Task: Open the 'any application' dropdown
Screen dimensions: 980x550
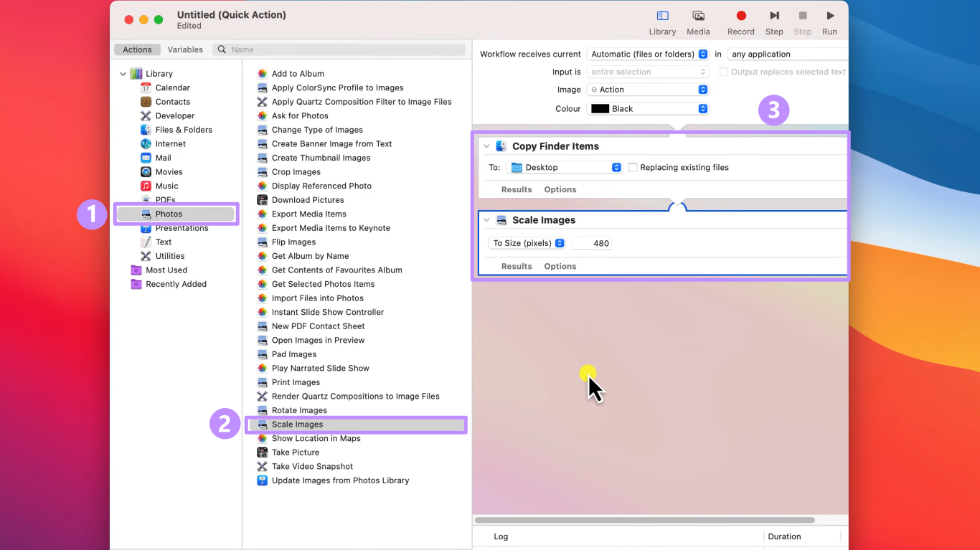Action: click(788, 54)
